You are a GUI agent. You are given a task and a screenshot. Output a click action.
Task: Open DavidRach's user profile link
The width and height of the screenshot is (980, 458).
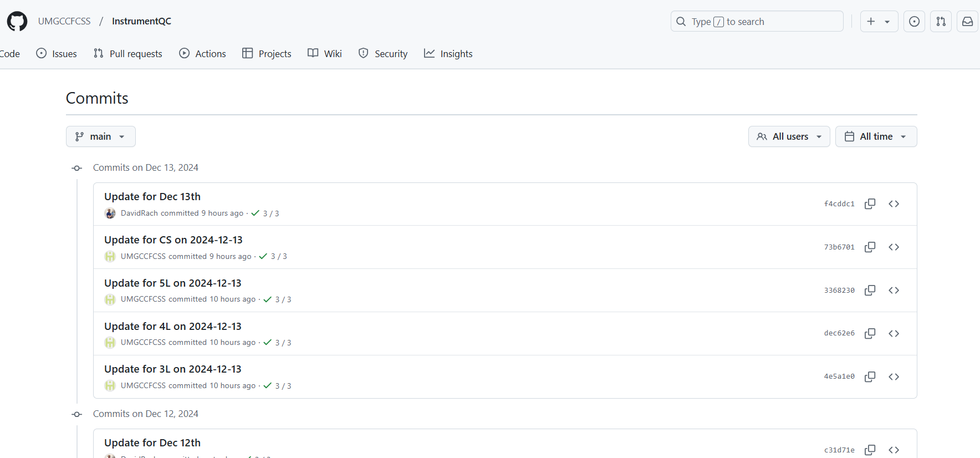(139, 213)
